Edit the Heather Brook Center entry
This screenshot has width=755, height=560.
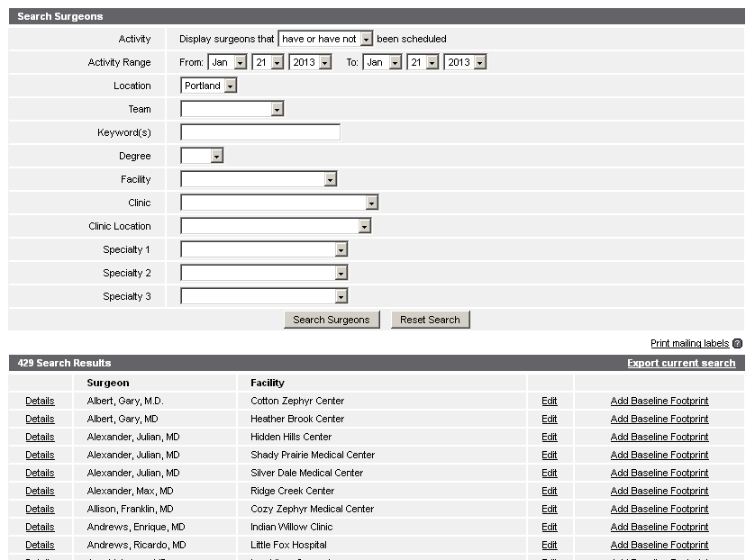(550, 419)
